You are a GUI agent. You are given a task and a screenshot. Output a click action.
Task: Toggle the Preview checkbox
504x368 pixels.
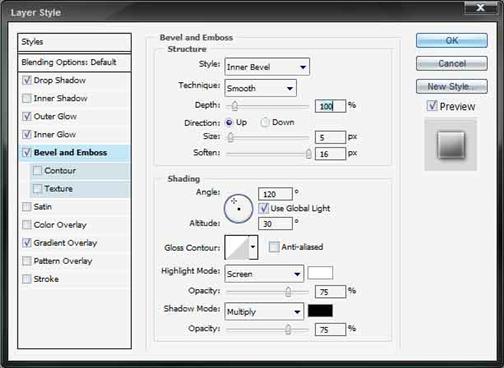[432, 106]
